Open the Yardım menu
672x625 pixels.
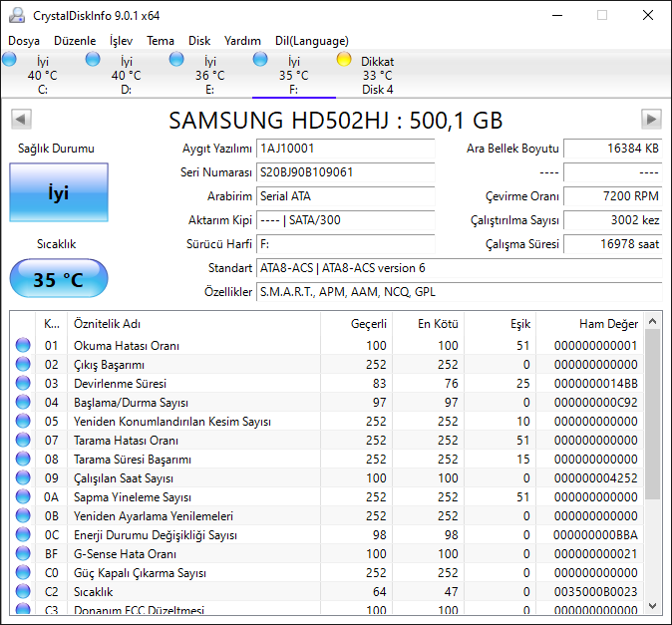coord(242,41)
